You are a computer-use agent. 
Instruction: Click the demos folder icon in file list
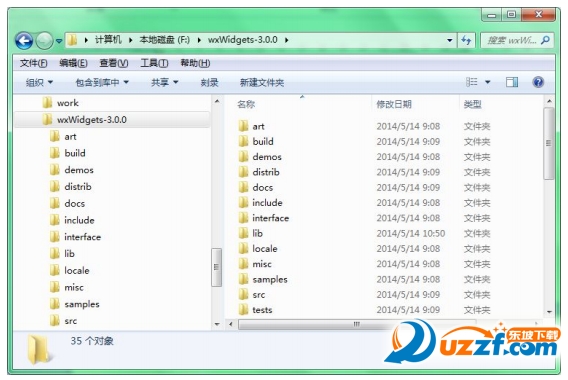click(x=243, y=156)
